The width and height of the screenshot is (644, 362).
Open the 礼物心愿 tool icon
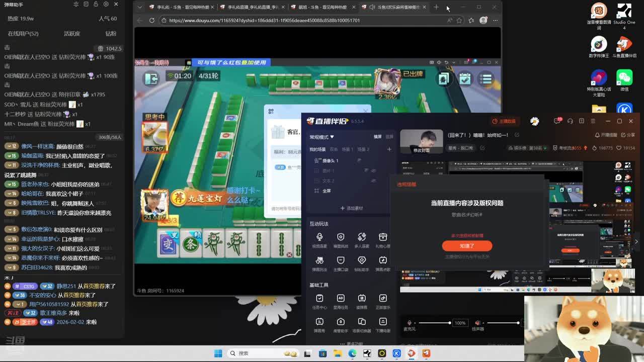(383, 239)
